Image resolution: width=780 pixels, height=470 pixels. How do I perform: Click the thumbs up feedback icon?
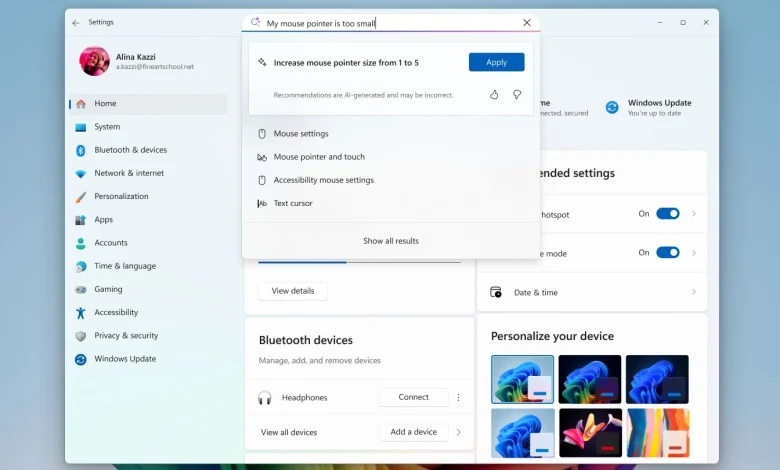494,94
